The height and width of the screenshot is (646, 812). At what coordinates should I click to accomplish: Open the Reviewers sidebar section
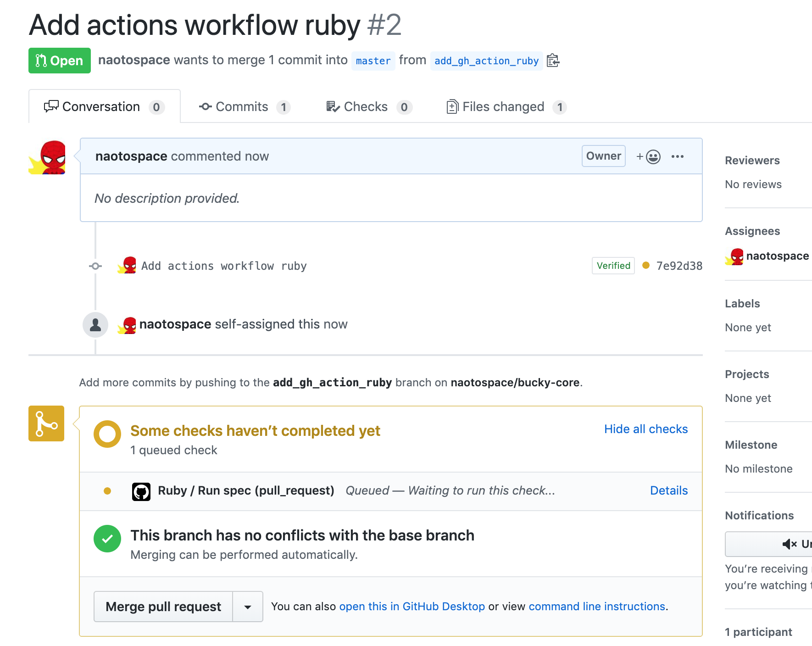(752, 161)
